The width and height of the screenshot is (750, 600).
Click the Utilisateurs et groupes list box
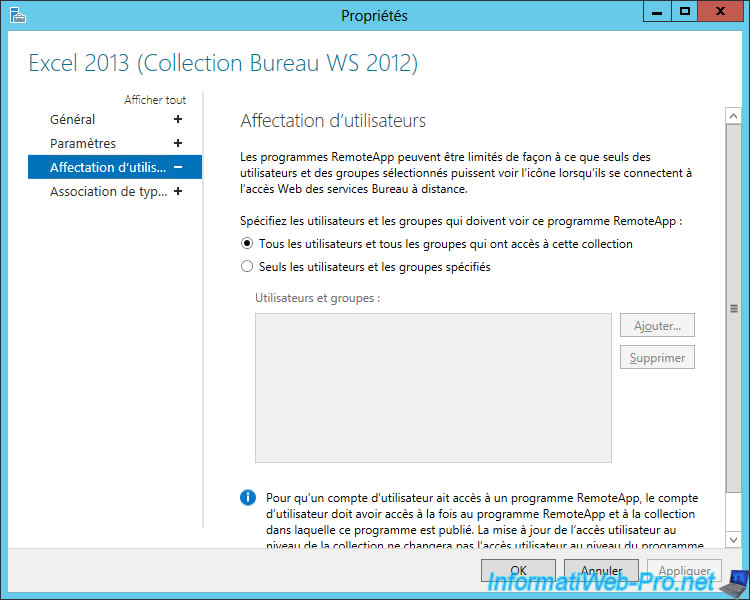click(x=433, y=388)
